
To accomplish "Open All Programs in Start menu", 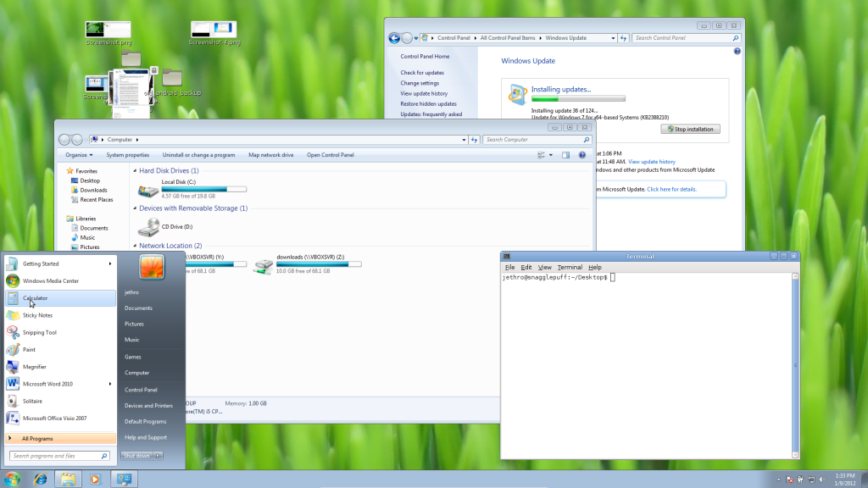I will click(60, 439).
